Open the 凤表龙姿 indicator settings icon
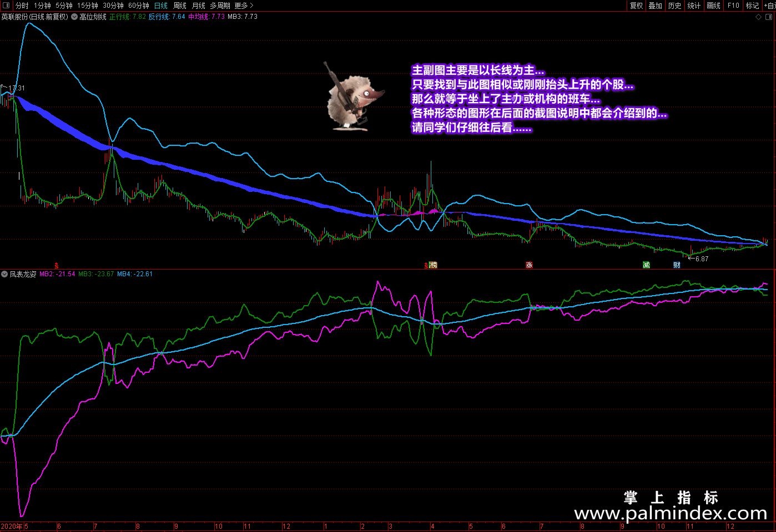 [x=4, y=274]
